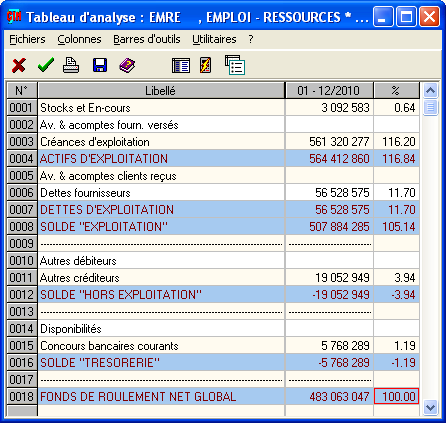Click the scrollbar down arrow
This screenshot has height=423, width=446.
pyautogui.click(x=430, y=407)
